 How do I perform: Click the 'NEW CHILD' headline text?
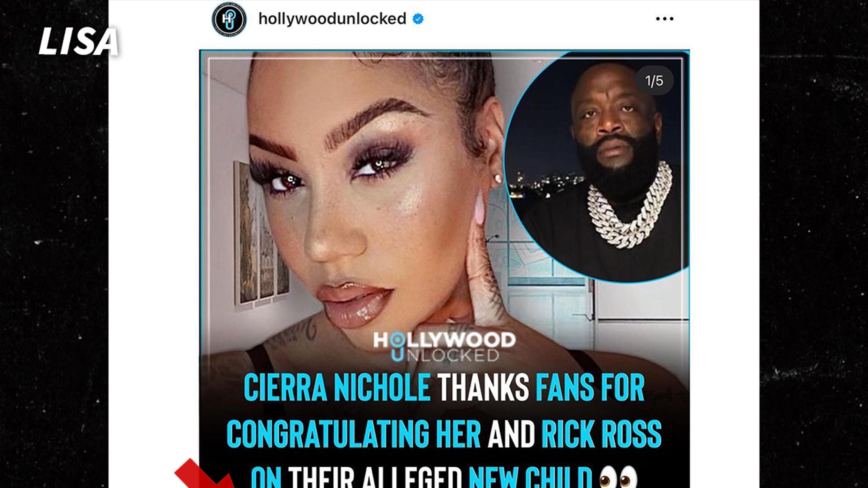tap(530, 477)
